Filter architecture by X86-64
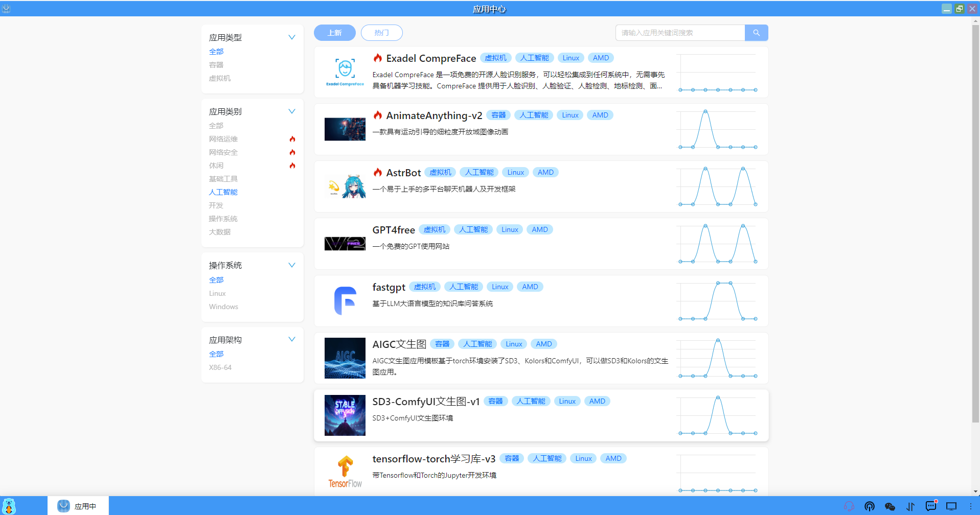This screenshot has height=515, width=980. (x=220, y=367)
